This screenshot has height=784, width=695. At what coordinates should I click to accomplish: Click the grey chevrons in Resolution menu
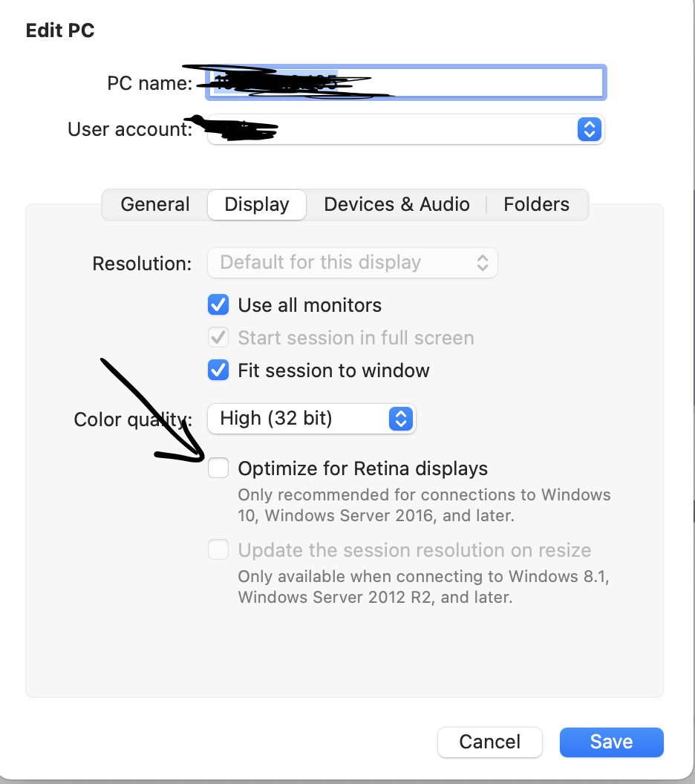pyautogui.click(x=483, y=263)
